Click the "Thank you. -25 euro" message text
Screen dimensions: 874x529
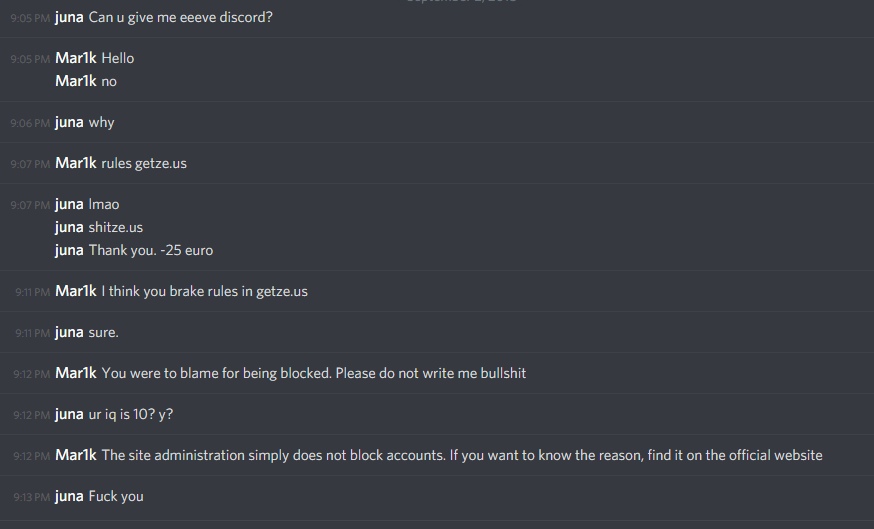[x=150, y=250]
